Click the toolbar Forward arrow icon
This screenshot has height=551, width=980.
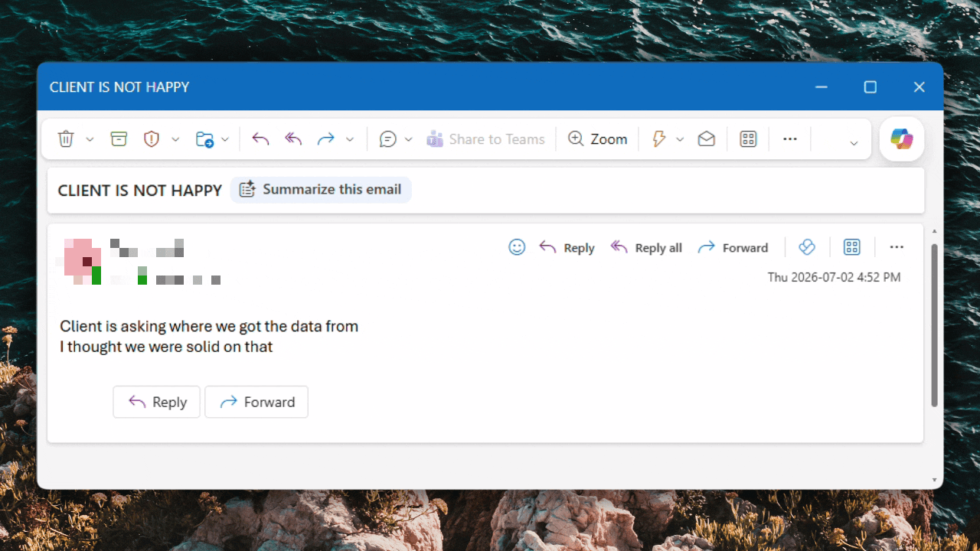coord(326,139)
